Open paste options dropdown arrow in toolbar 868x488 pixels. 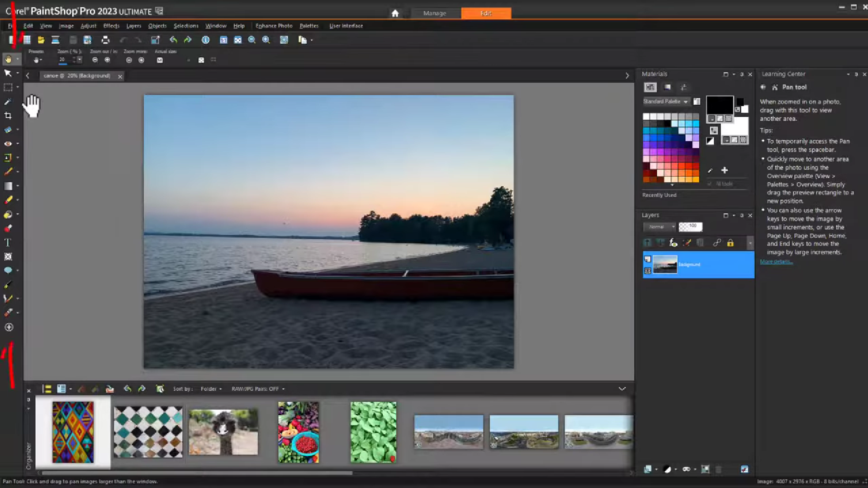coord(312,40)
